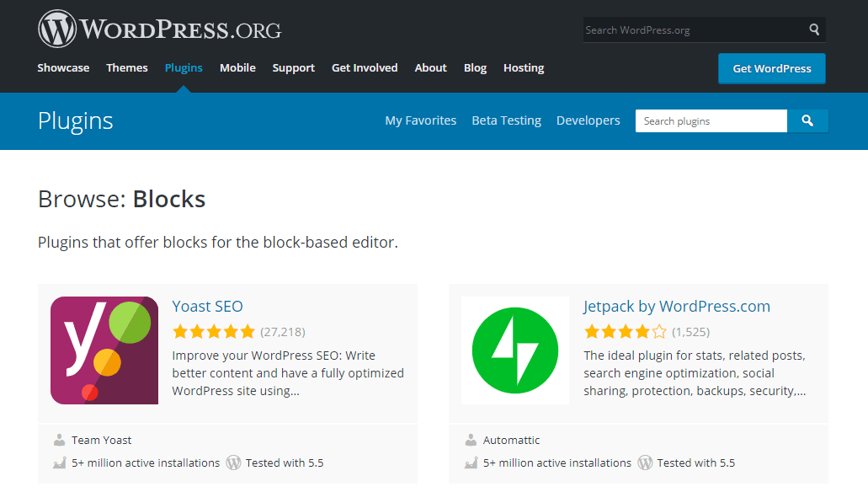
Task: Click Jetpack's 5+ million active installations text
Action: (x=556, y=463)
